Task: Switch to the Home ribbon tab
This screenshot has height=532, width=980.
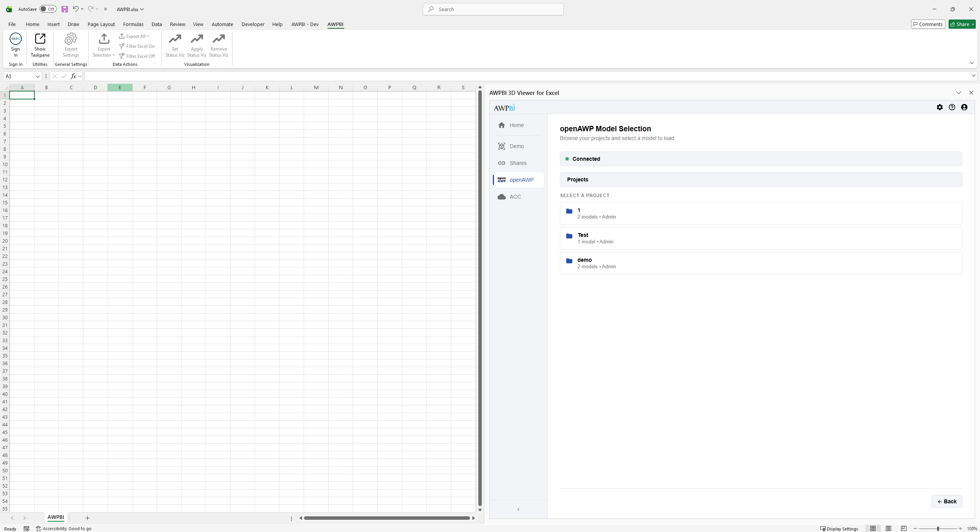Action: tap(33, 24)
